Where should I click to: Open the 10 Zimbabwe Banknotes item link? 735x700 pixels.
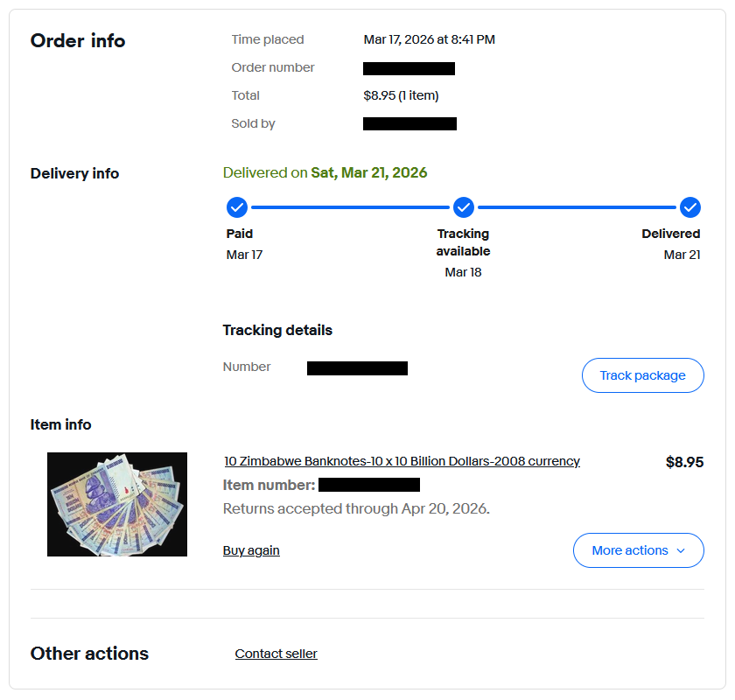402,461
